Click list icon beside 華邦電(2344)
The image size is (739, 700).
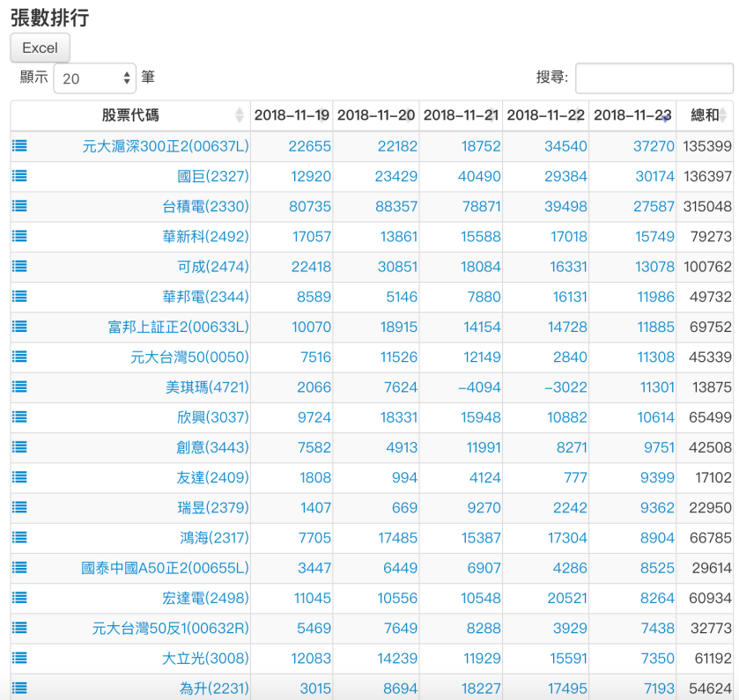[19, 297]
